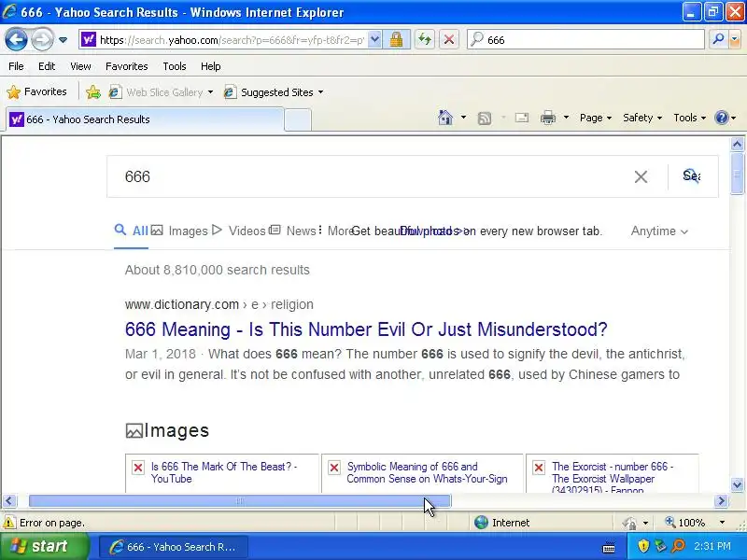
Task: Click the Home icon in command bar
Action: [x=445, y=118]
